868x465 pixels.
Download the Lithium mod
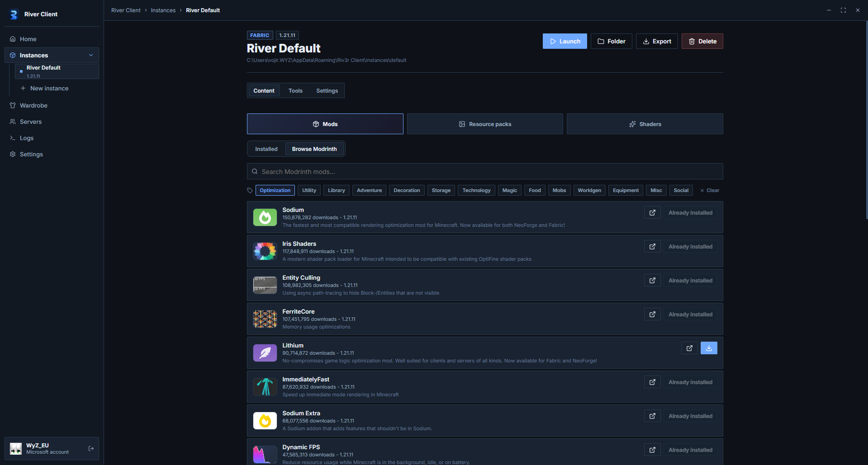709,348
